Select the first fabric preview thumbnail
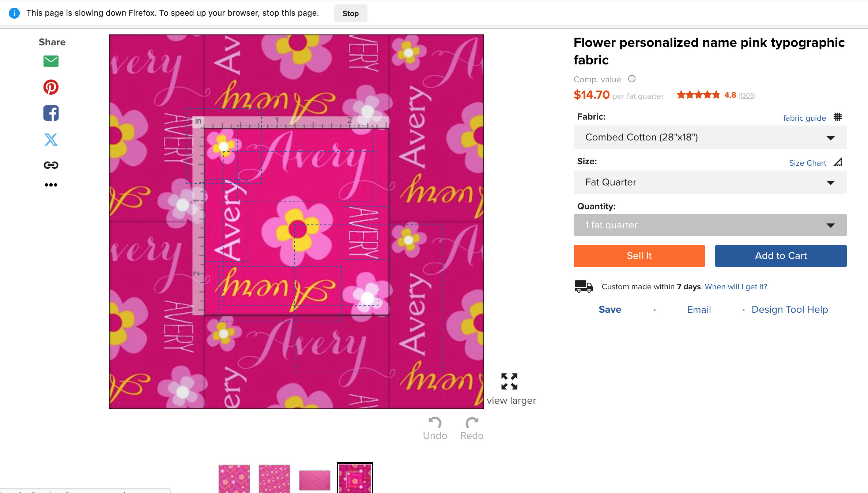Image resolution: width=868 pixels, height=493 pixels. click(x=234, y=479)
